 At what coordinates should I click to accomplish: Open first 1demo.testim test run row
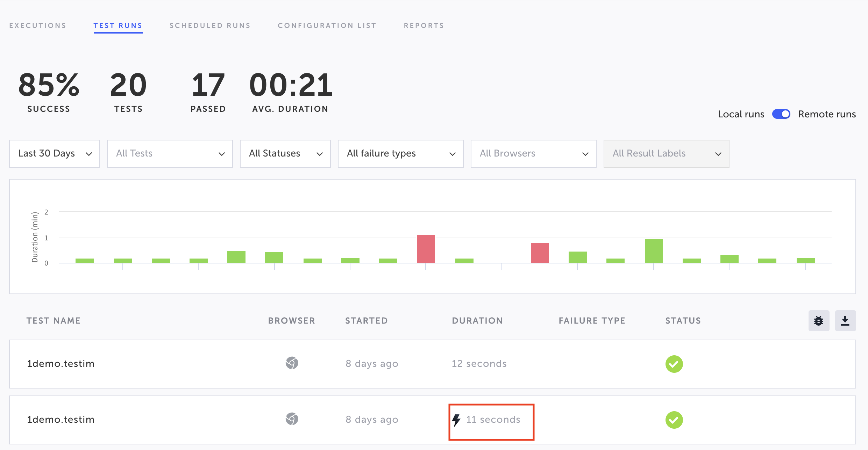(x=61, y=364)
